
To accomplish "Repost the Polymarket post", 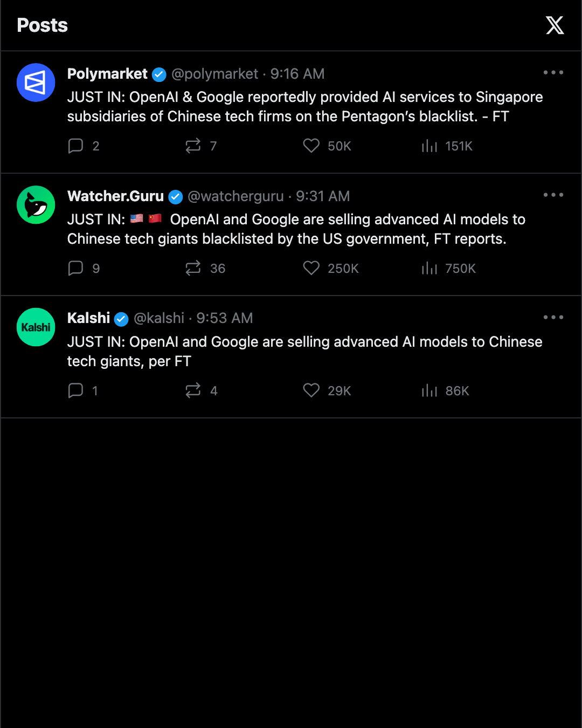I will tap(193, 146).
